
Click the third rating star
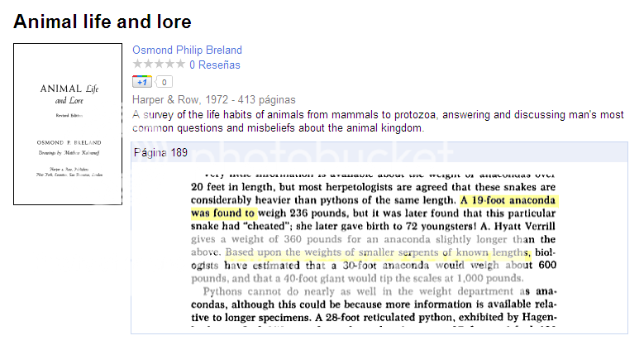click(159, 64)
